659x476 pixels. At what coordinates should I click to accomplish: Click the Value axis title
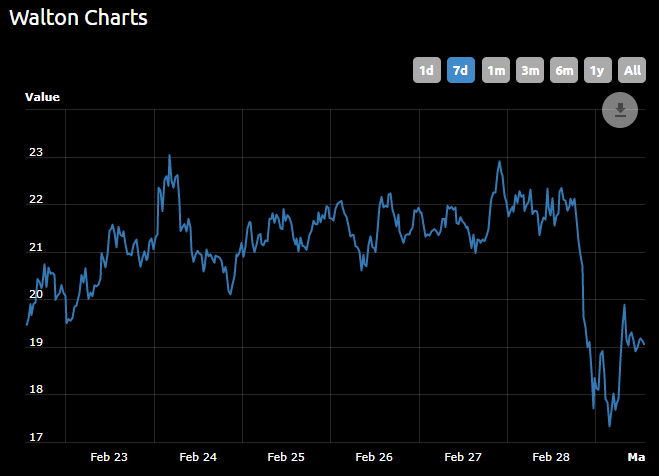tap(42, 97)
